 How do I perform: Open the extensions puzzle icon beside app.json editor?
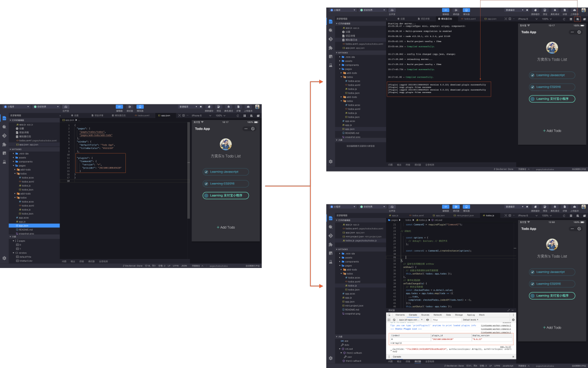point(4,144)
